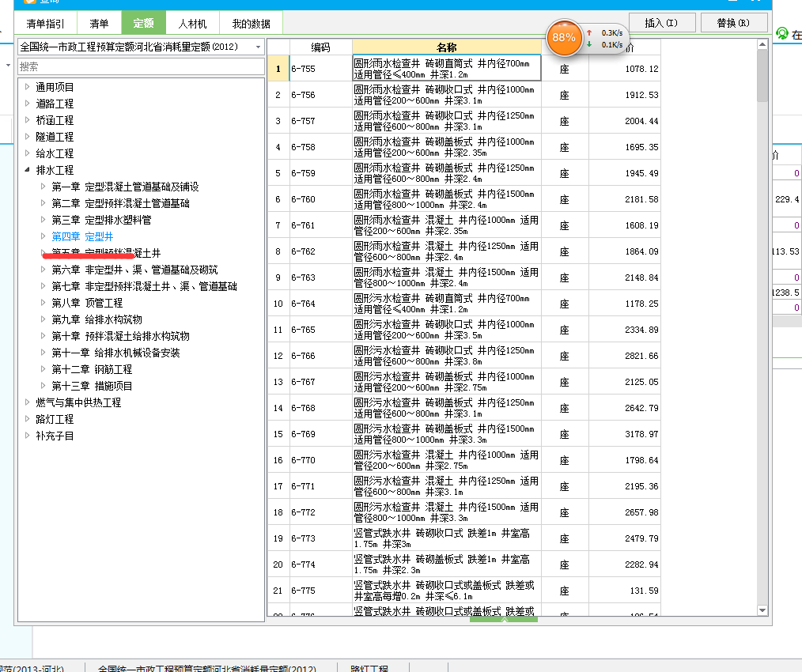Click the 插入(I) button

pyautogui.click(x=661, y=23)
